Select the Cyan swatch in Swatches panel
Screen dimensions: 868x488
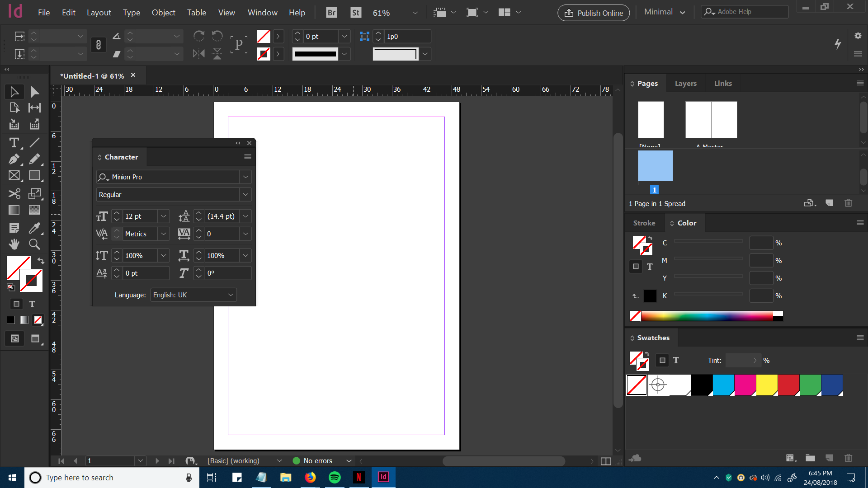pos(723,385)
